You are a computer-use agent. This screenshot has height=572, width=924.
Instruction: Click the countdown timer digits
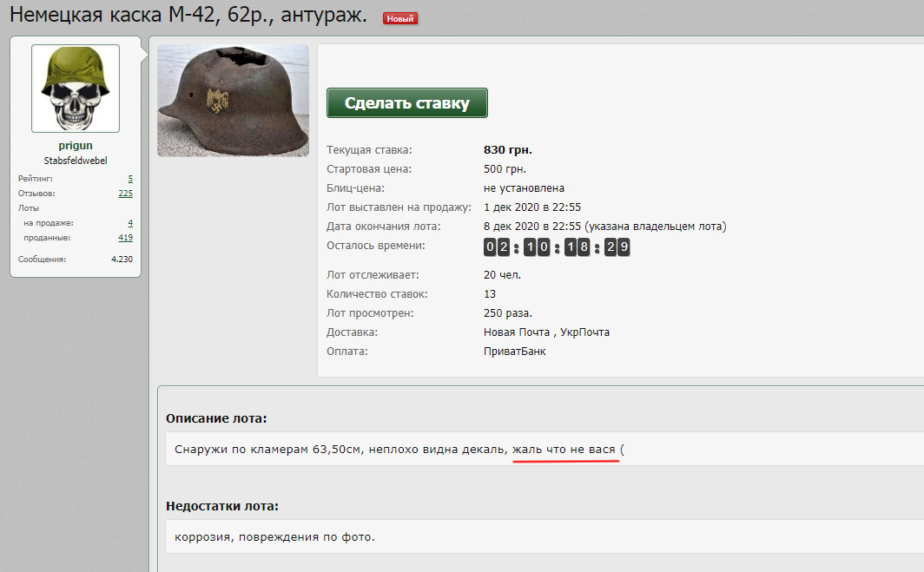tap(556, 247)
